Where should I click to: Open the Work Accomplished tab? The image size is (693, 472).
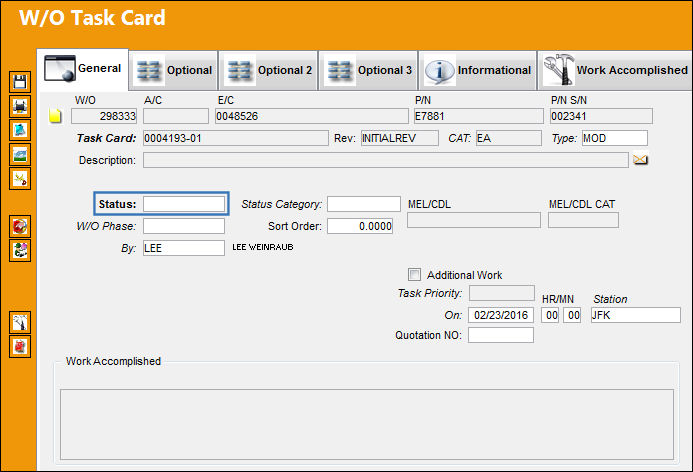click(615, 70)
